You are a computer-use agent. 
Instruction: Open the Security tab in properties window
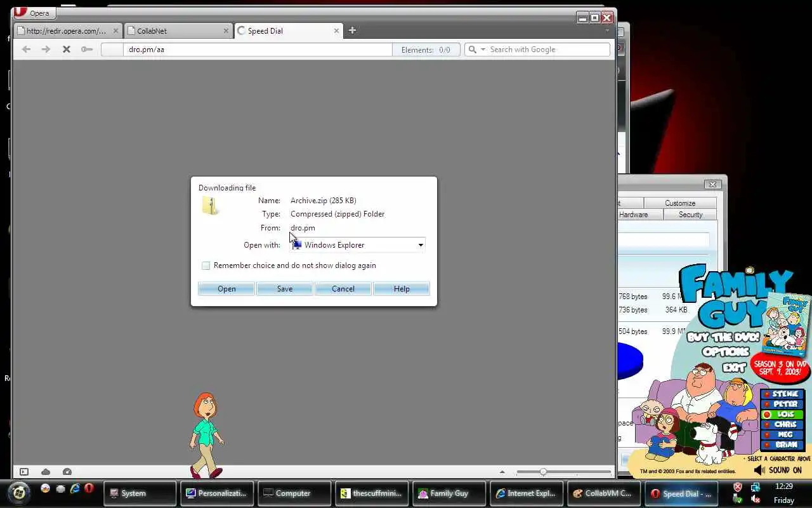pos(690,215)
